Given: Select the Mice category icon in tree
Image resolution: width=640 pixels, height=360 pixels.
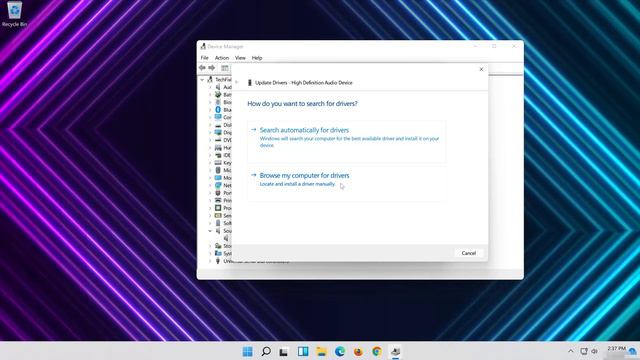Looking at the screenshot, I should point(218,170).
